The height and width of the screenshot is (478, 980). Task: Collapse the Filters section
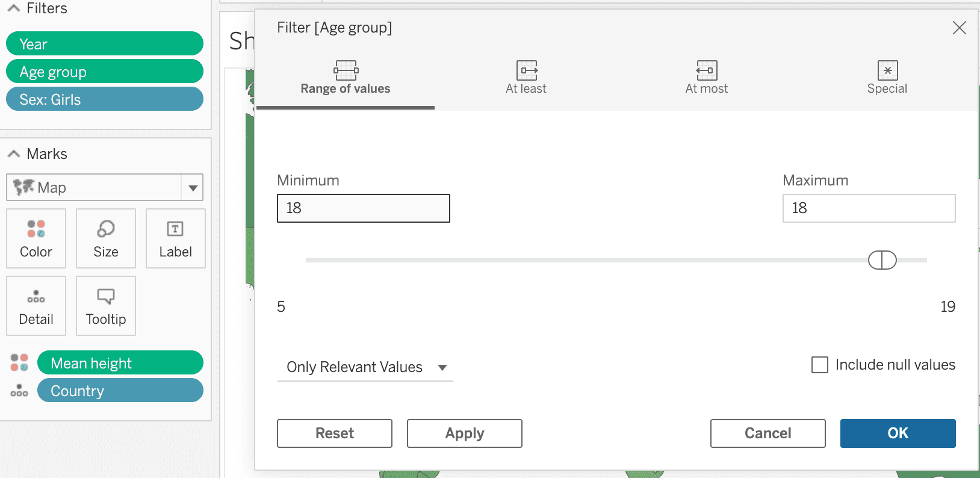14,8
